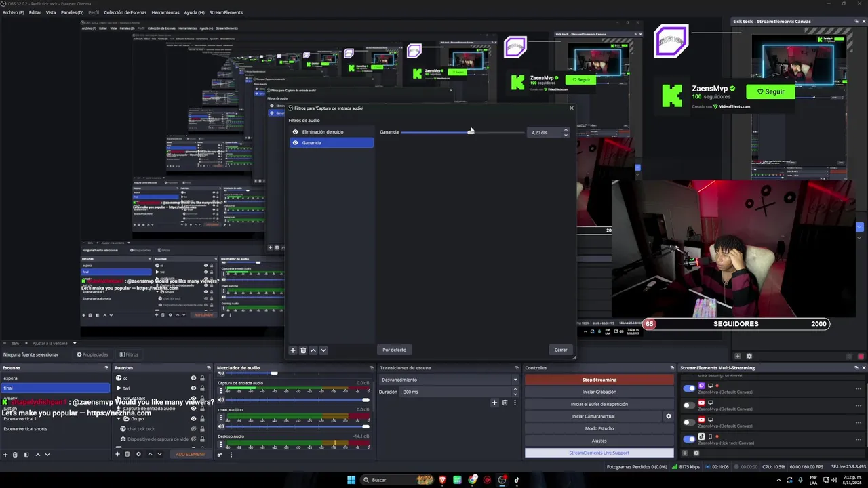Open the StreamElements menu

click(x=226, y=12)
